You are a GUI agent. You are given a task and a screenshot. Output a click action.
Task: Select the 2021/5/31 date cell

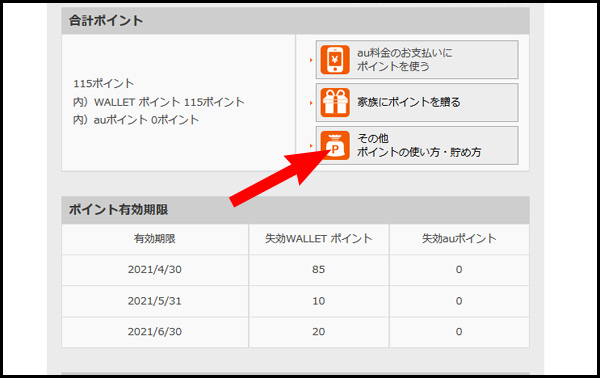[x=155, y=301]
